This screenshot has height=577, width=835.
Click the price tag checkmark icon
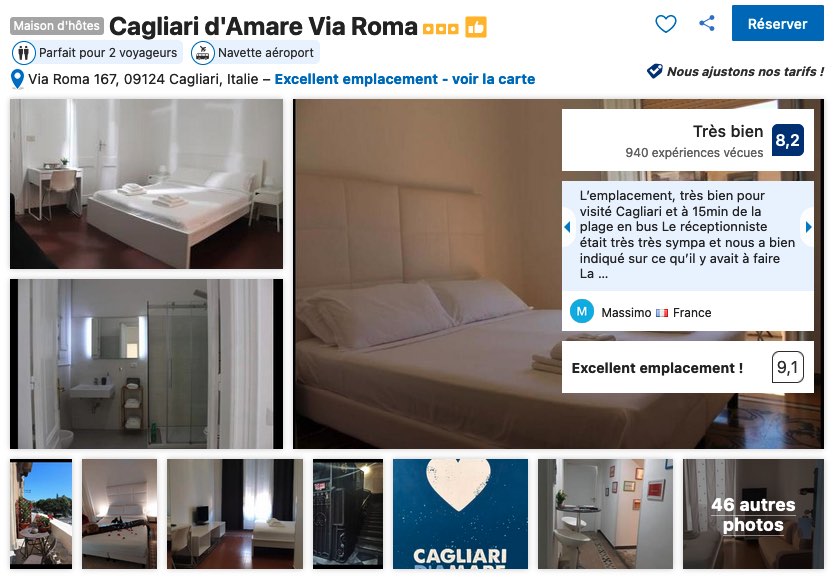pos(654,71)
